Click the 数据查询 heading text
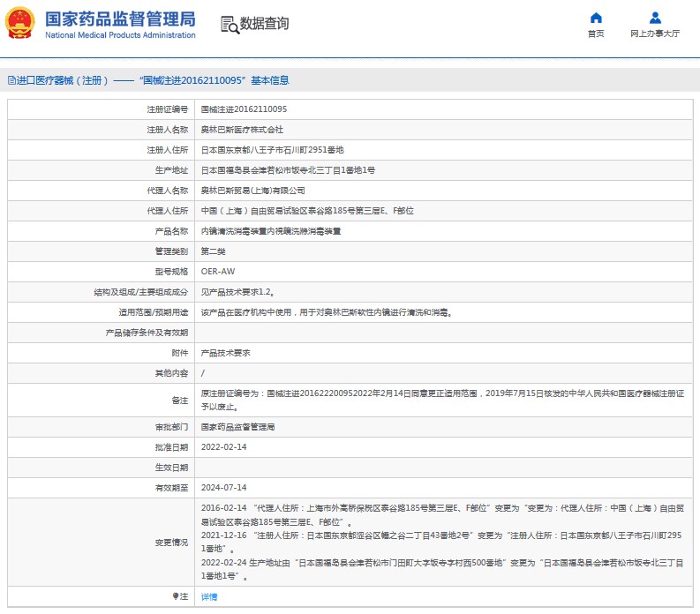The height and width of the screenshot is (614, 700). click(264, 24)
